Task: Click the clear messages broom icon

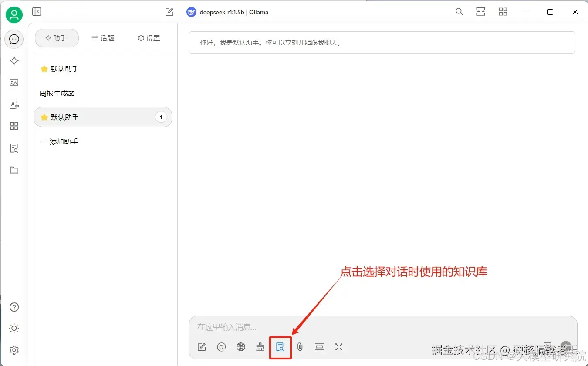Action: coord(260,347)
